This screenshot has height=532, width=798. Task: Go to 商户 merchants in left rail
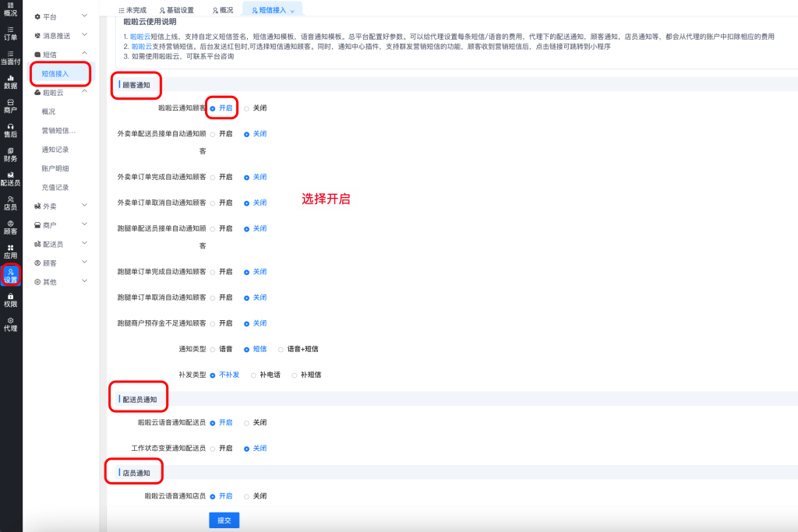tap(10, 105)
